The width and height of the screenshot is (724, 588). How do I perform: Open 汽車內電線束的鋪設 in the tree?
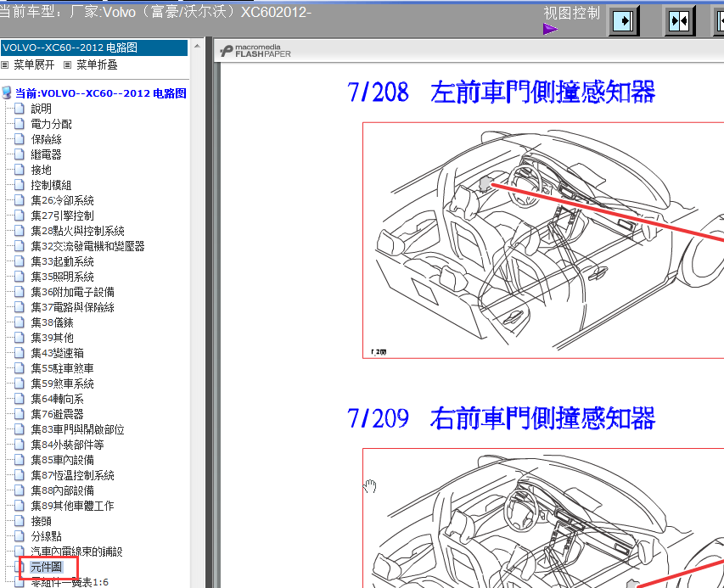(x=76, y=551)
